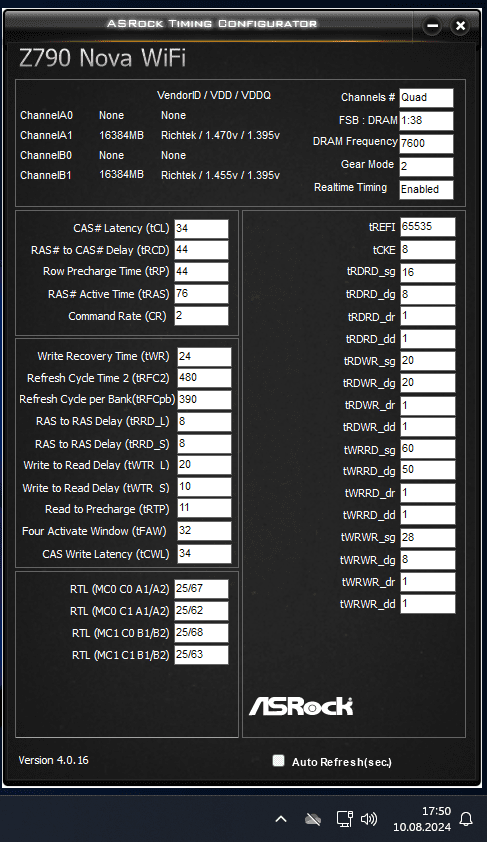Open the cloud sync tray icon
This screenshot has height=842, width=487.
312,819
